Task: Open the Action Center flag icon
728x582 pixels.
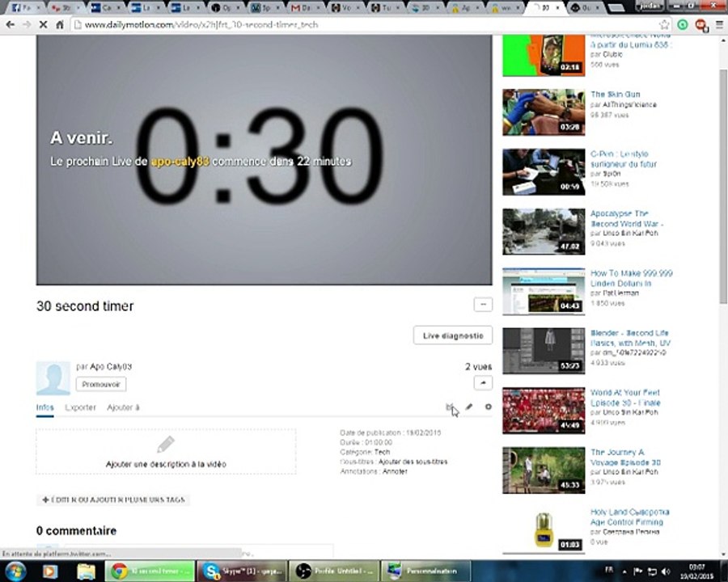Action: (638, 571)
